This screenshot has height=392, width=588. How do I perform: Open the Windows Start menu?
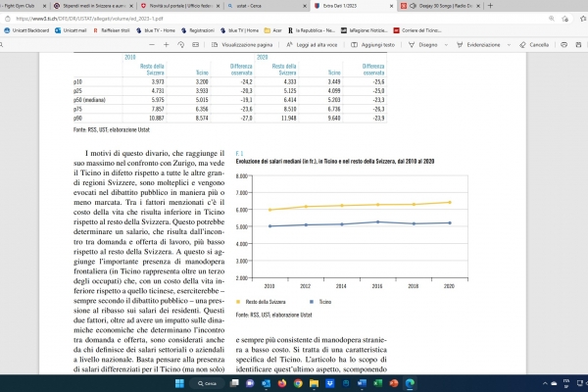click(179, 383)
